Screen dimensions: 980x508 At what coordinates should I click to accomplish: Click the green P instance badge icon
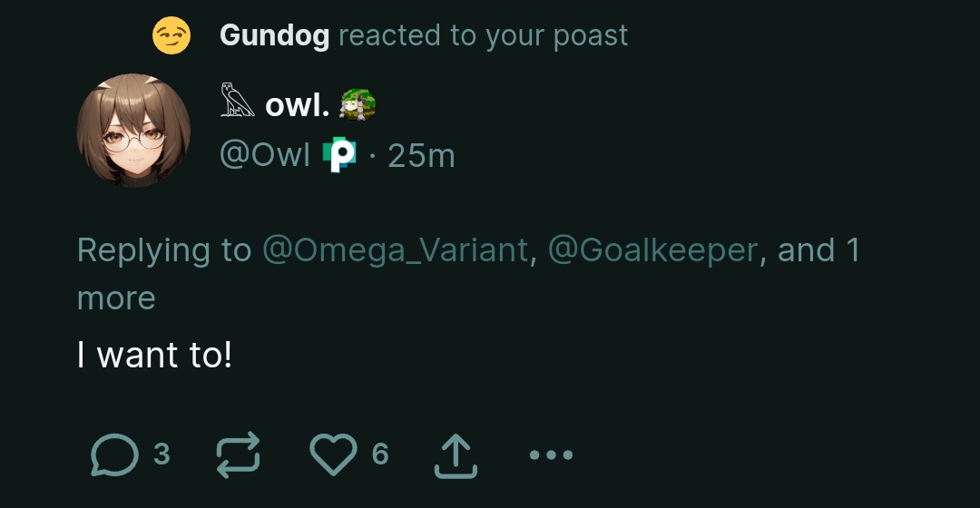tap(341, 156)
